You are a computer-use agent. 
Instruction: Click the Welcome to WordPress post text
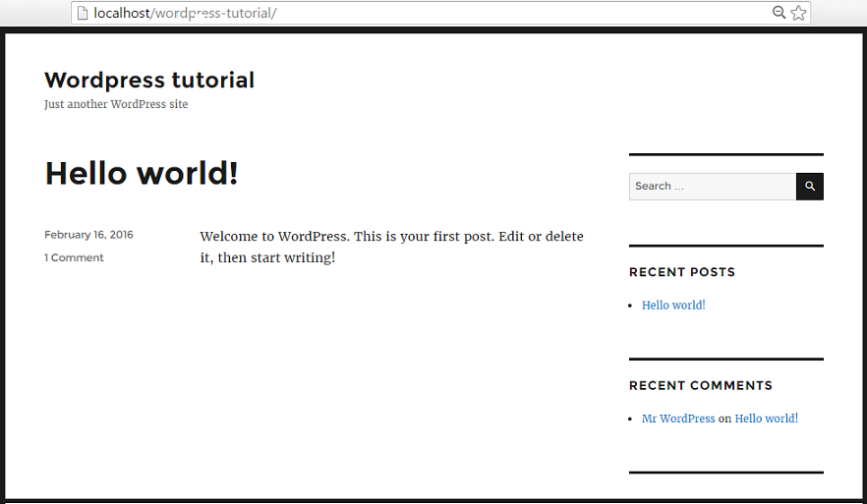[391, 247]
